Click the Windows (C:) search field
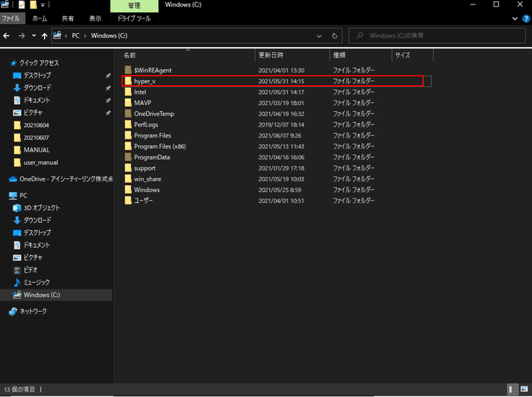The image size is (532, 397). point(437,36)
